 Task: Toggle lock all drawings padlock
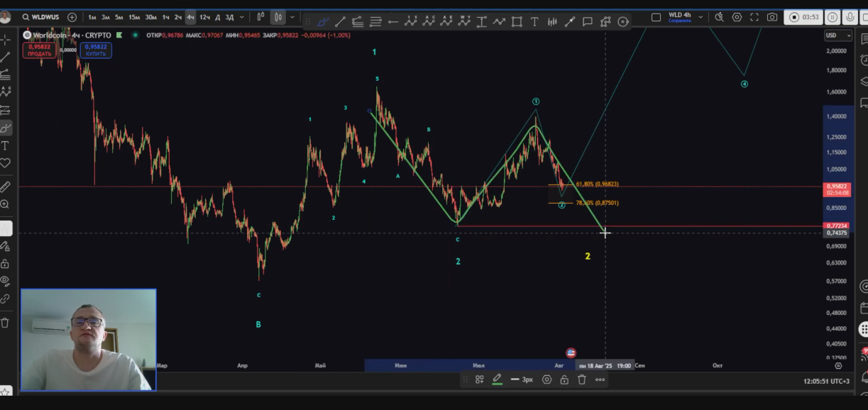[x=5, y=263]
